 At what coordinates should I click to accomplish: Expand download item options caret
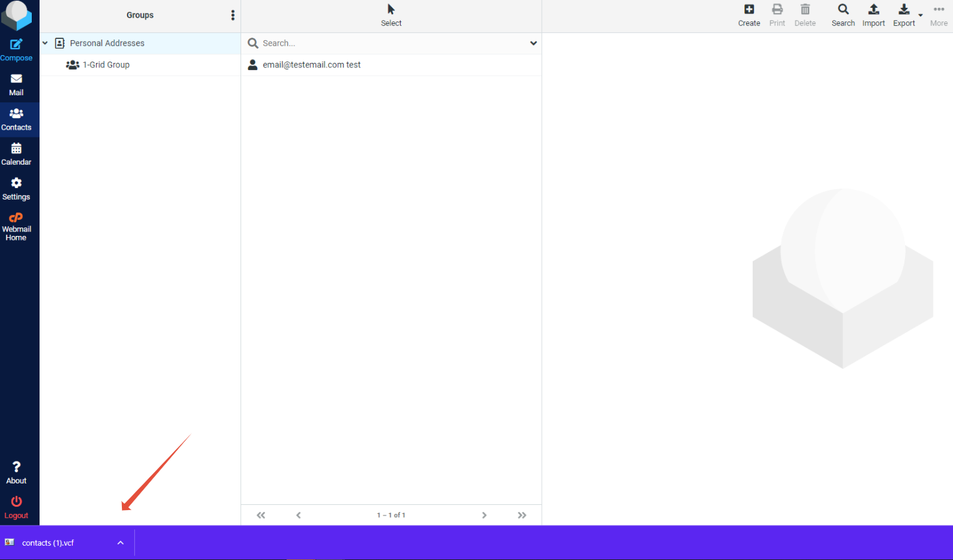click(121, 543)
